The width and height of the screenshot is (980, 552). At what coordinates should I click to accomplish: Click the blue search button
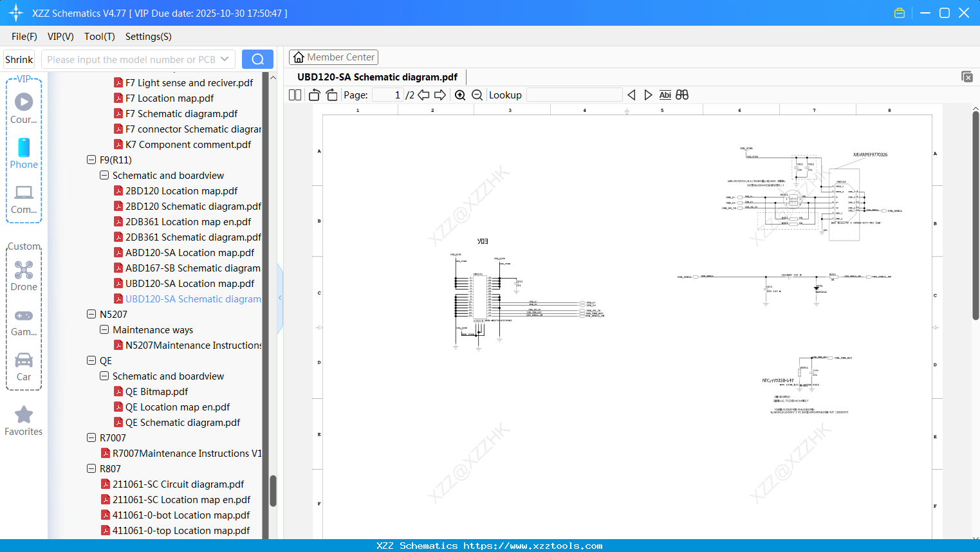point(257,59)
